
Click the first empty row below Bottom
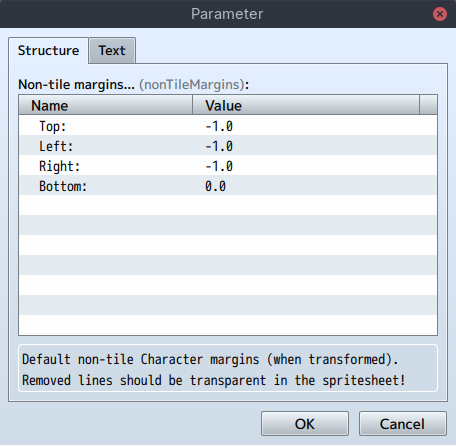coord(228,205)
